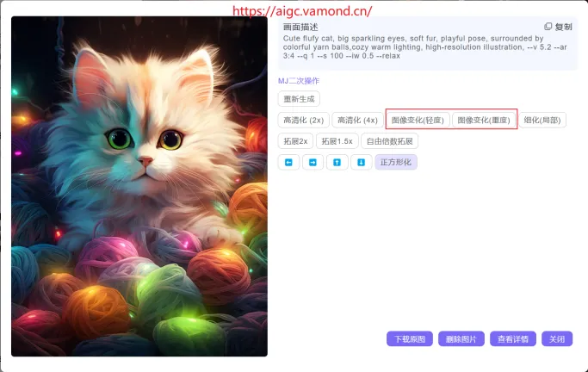The image size is (588, 372).
Task: Click the generated cat image preview
Action: pyautogui.click(x=139, y=186)
